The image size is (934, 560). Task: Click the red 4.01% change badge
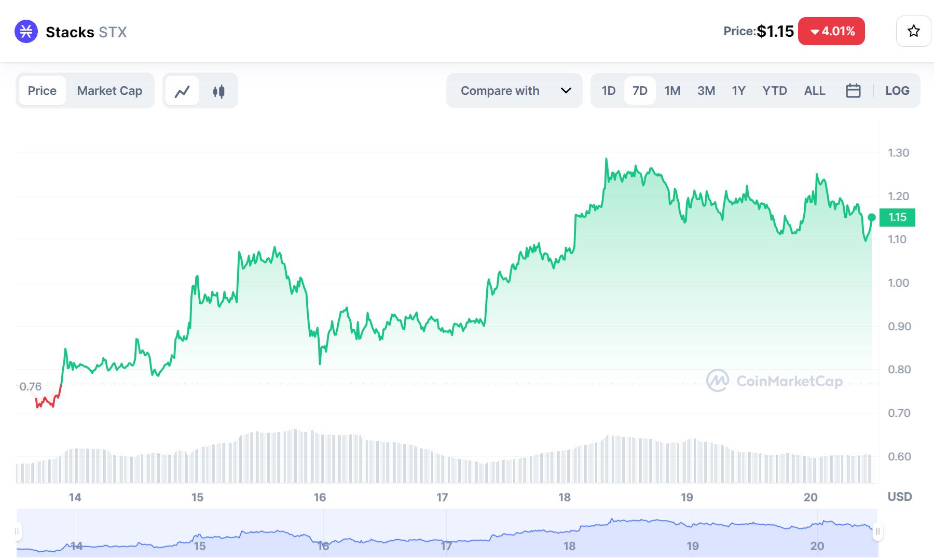[831, 31]
